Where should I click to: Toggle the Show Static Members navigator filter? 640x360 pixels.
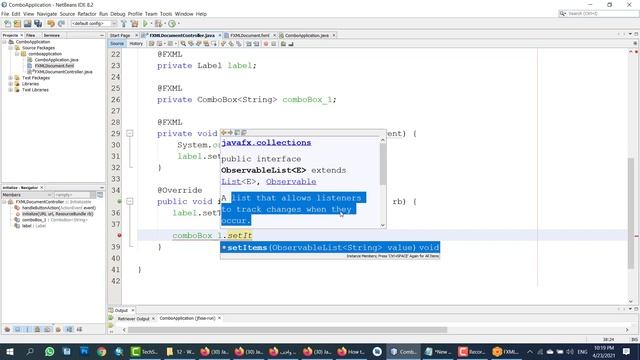click(27, 329)
